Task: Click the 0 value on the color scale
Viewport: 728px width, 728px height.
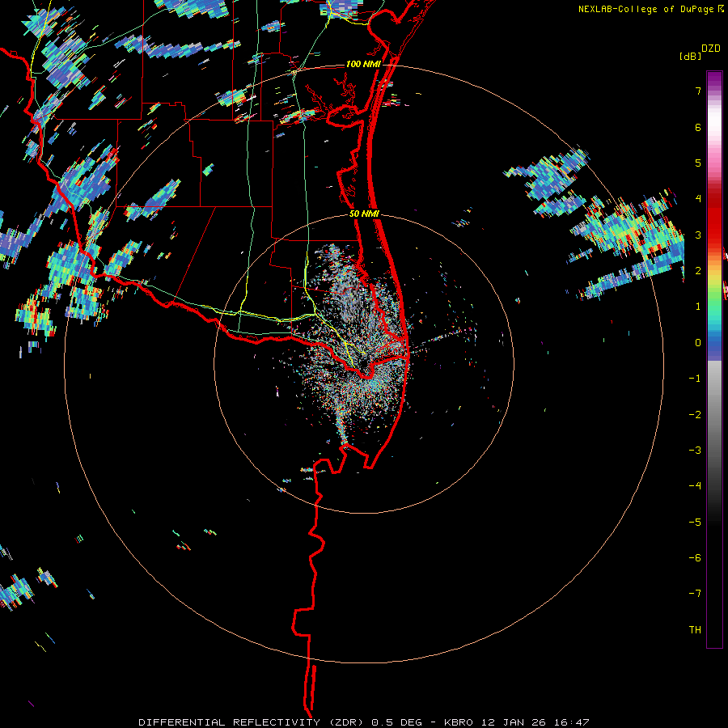Action: (698, 343)
